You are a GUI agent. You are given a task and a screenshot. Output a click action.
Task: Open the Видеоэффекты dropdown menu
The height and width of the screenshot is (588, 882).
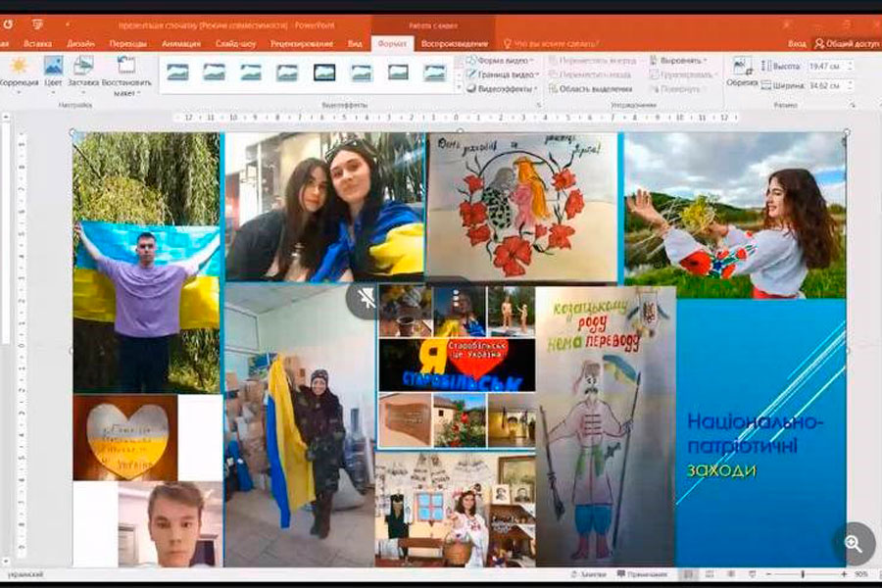[x=504, y=89]
